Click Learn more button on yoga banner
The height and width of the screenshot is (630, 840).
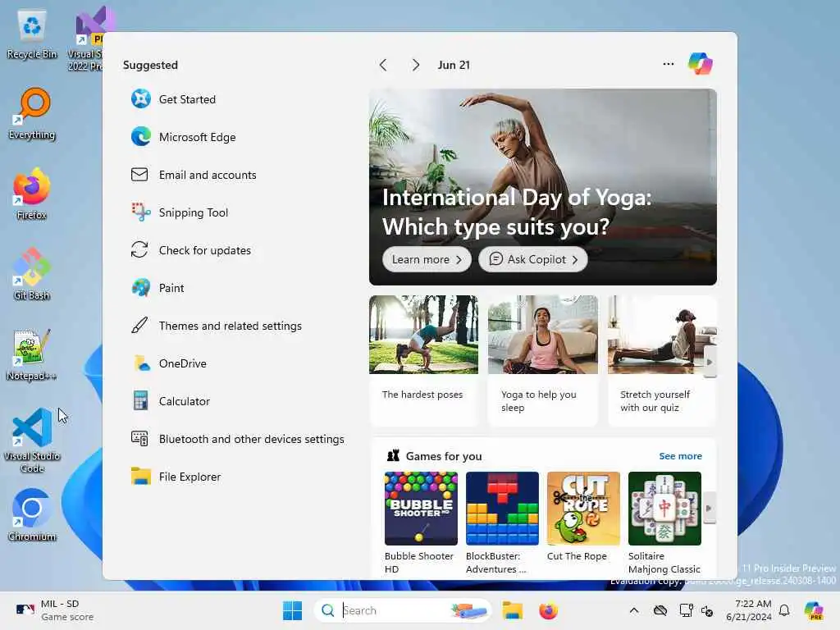pyautogui.click(x=427, y=259)
